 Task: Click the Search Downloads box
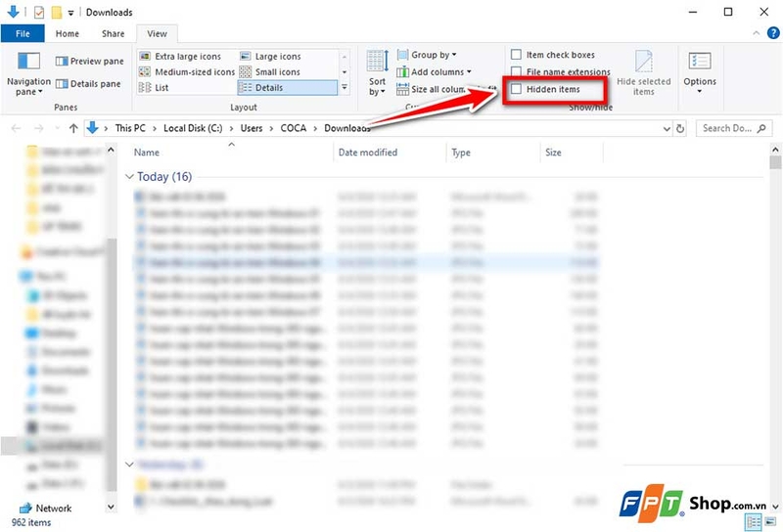pos(733,128)
